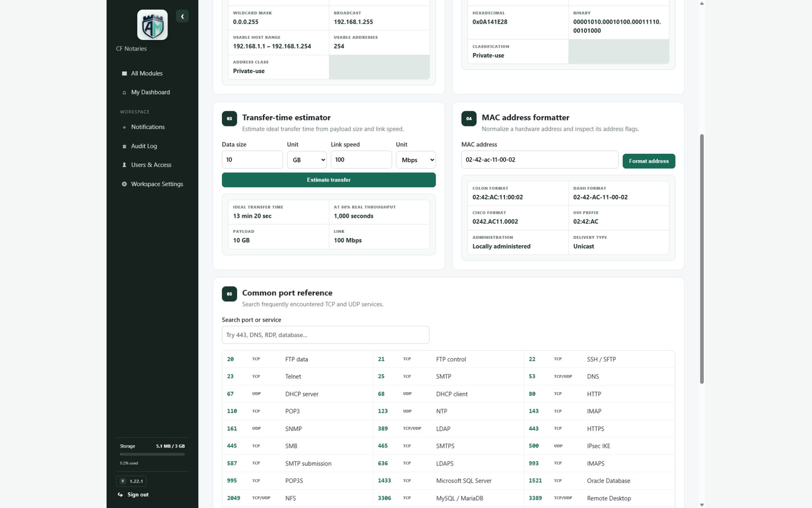Click port 500 IPsec IKE row
Viewport: 812px width, 508px height.
point(599,446)
